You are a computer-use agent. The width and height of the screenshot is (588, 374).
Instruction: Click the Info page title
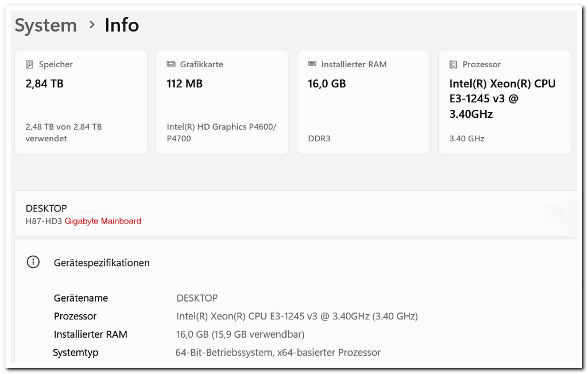click(x=122, y=25)
